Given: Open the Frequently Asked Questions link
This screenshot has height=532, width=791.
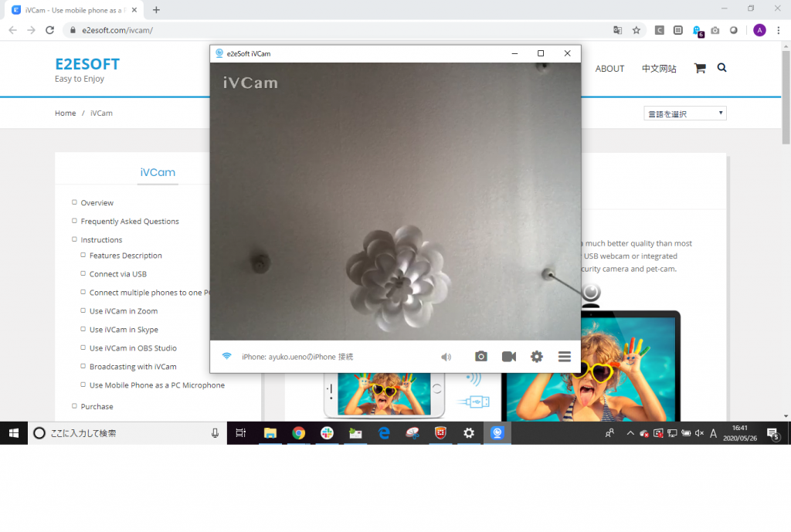Looking at the screenshot, I should point(130,222).
